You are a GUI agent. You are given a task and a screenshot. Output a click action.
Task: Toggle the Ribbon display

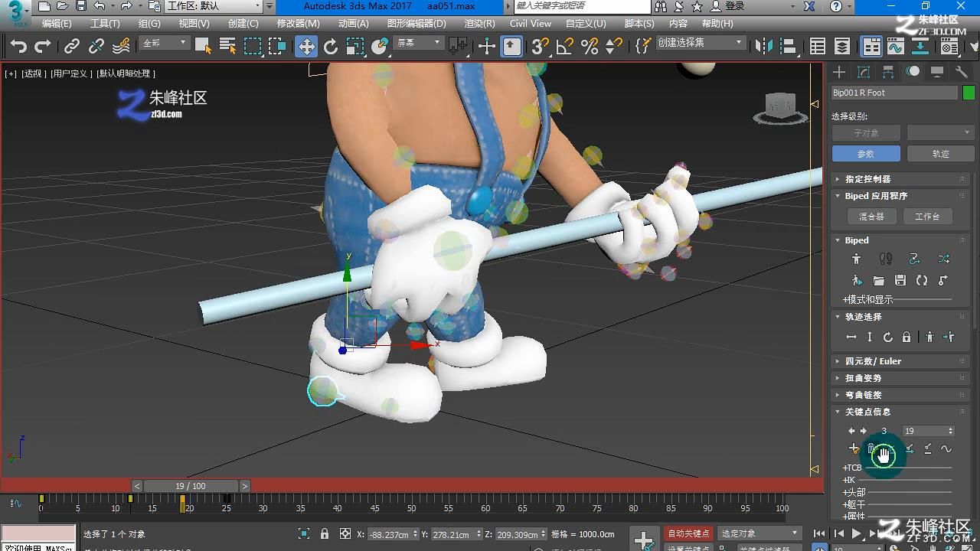point(872,47)
